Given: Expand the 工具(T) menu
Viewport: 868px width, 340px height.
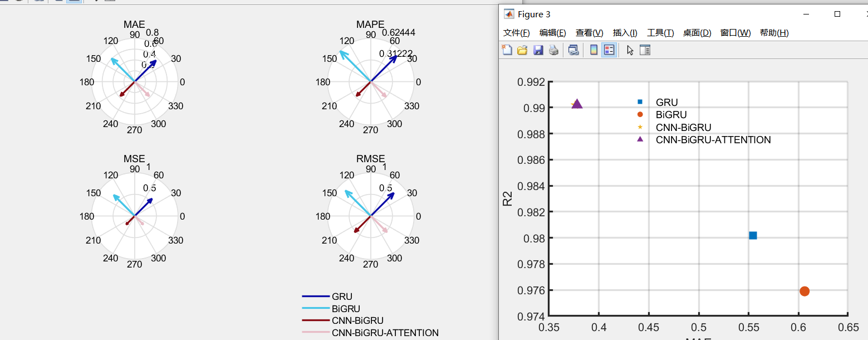Looking at the screenshot, I should pos(660,33).
